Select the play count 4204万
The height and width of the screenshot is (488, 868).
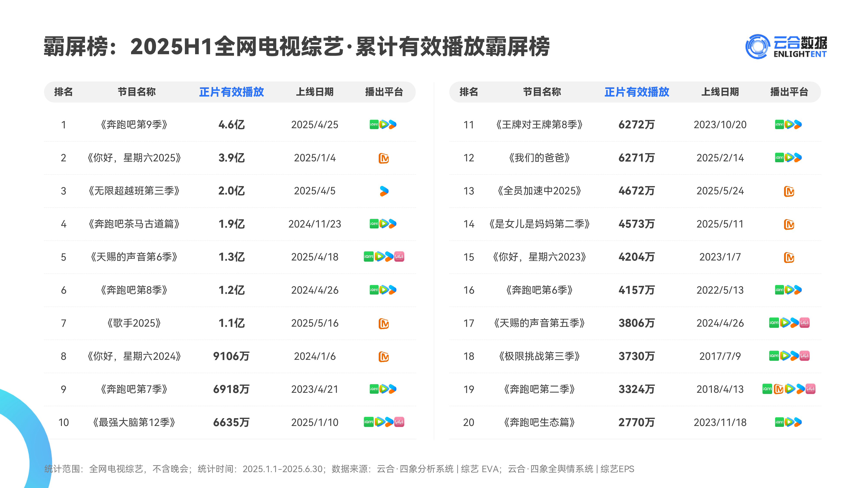coord(637,257)
